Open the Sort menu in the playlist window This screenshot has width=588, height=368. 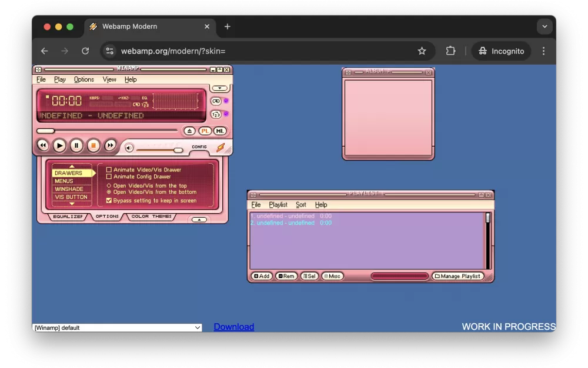(x=300, y=205)
